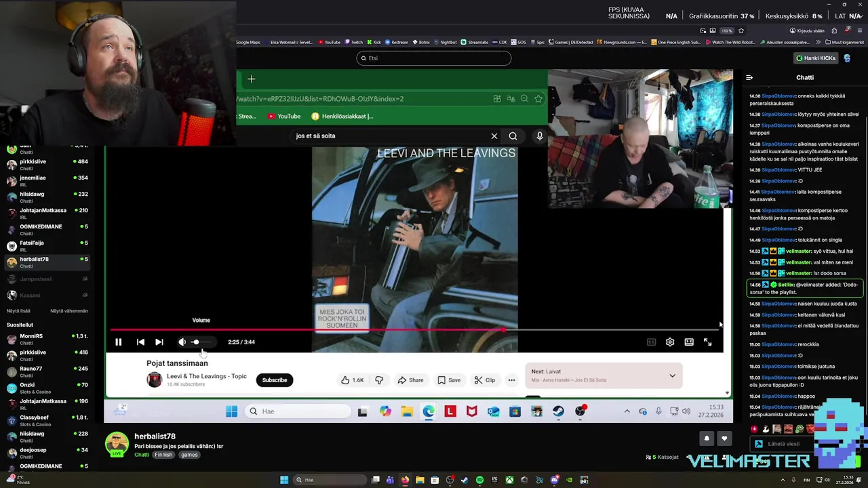Viewport: 868px width, 488px height.
Task: Open Steam in the streamed taskbar
Action: (x=558, y=411)
